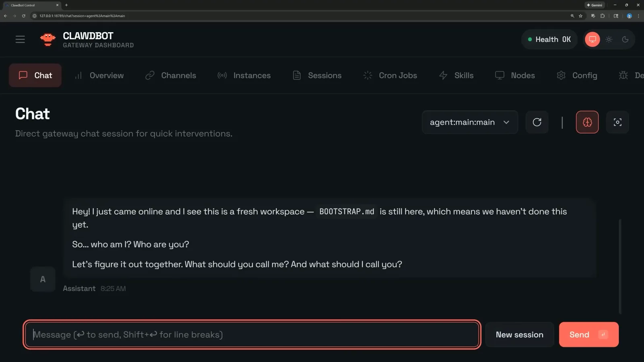View the Cron Jobs tab
The image size is (644, 362).
click(390, 75)
